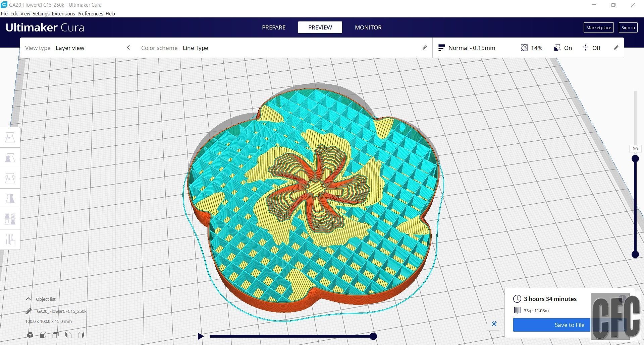Open the Extensions menu
Image resolution: width=644 pixels, height=345 pixels.
63,14
